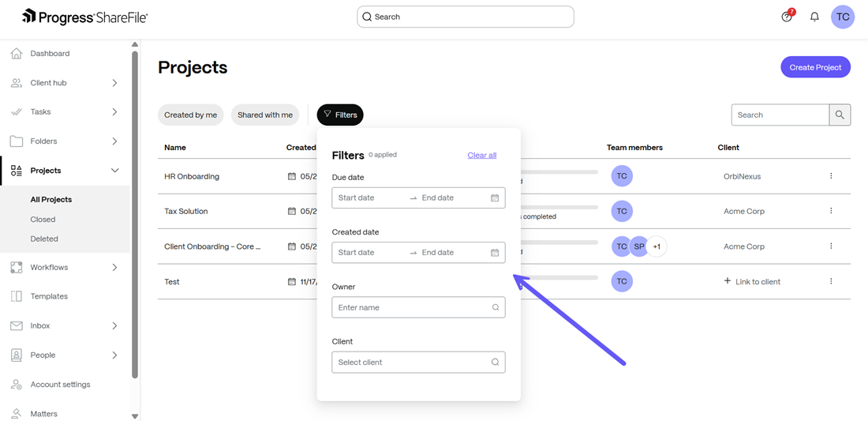This screenshot has height=421, width=868.
Task: Open the Select client dropdown
Action: (418, 363)
